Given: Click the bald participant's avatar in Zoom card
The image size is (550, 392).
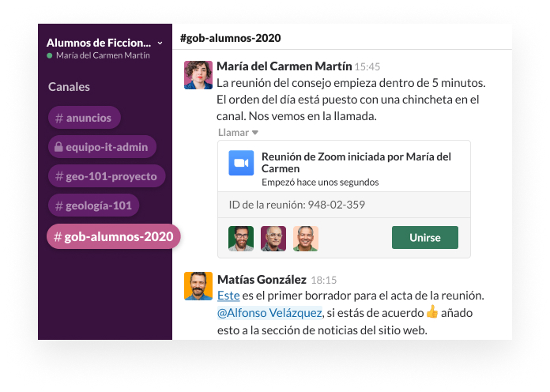Looking at the screenshot, I should [x=273, y=238].
